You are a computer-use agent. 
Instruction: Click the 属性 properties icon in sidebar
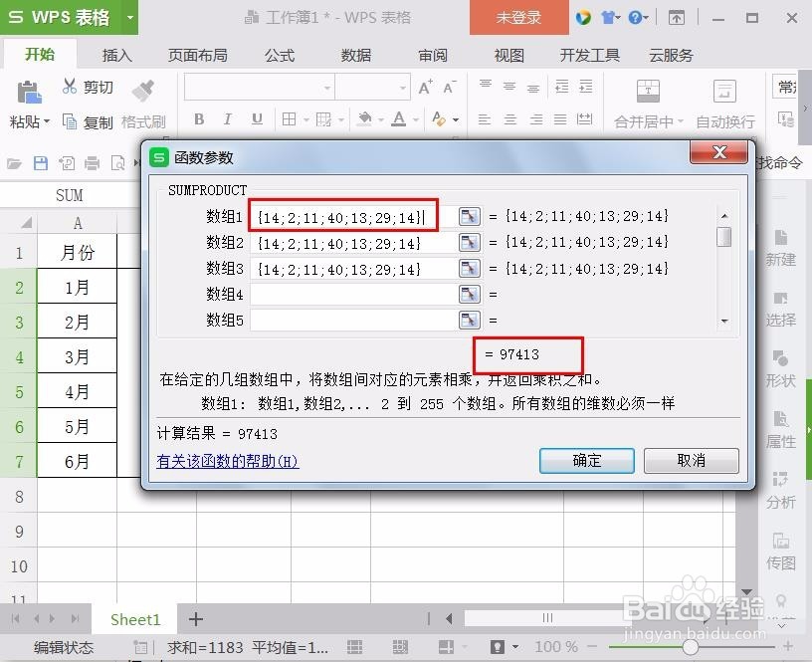tap(782, 430)
